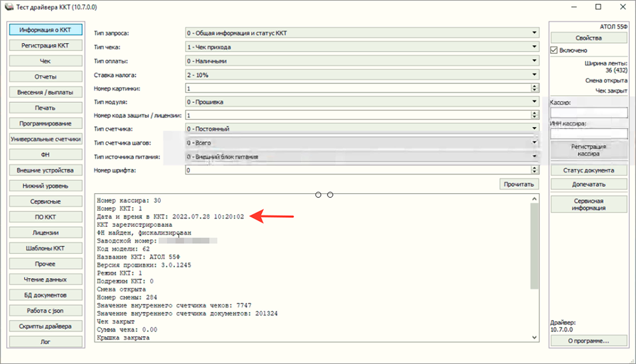Click the ИНН кассира input field

(588, 134)
